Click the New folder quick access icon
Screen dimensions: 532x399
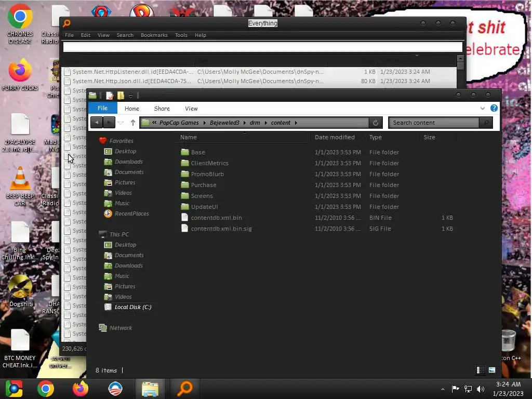(x=121, y=96)
